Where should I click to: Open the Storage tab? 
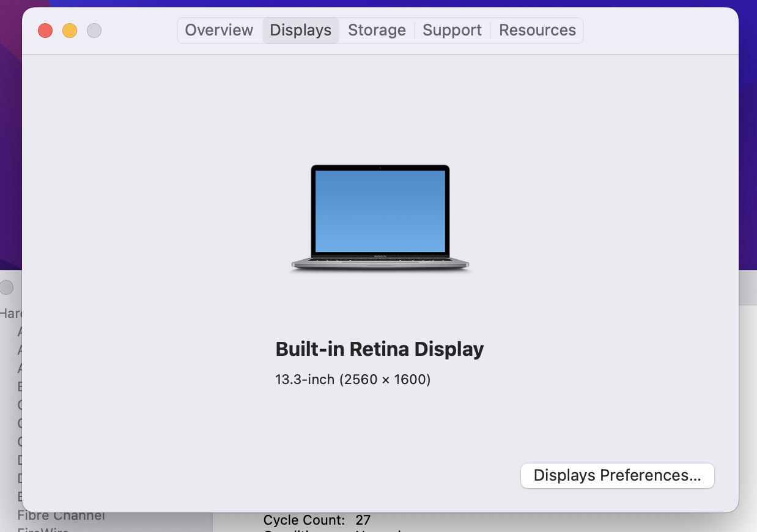377,31
